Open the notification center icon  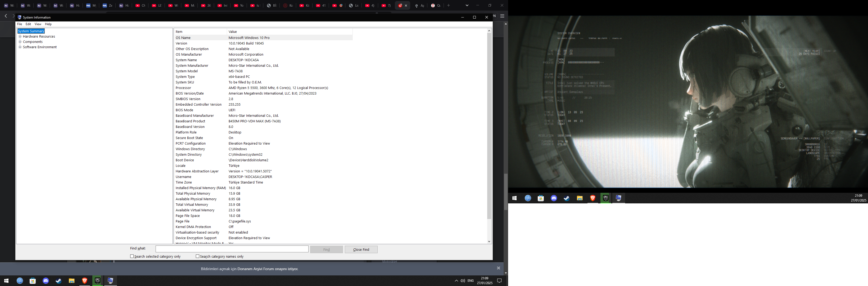[499, 281]
